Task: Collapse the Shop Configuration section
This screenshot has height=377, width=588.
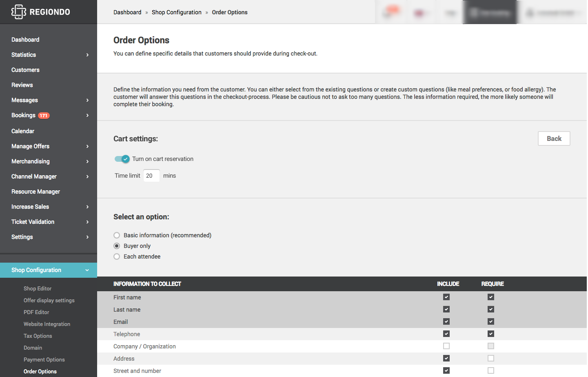Action: coord(87,270)
